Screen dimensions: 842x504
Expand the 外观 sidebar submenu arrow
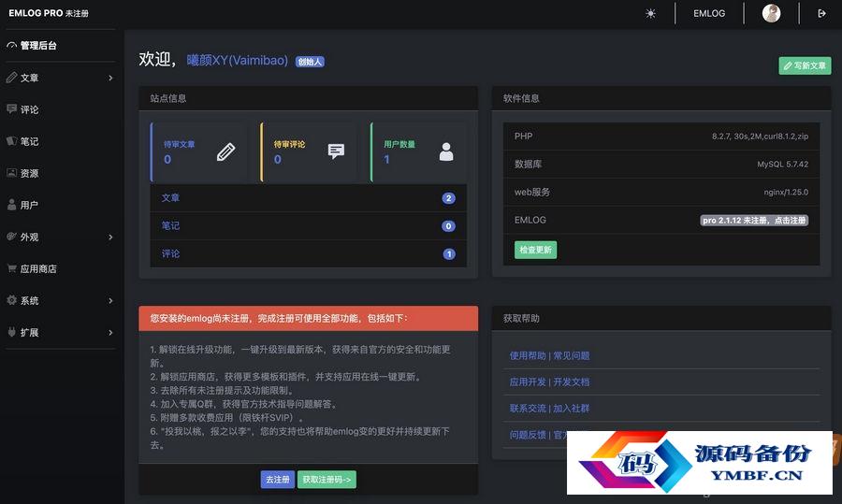[x=110, y=237]
